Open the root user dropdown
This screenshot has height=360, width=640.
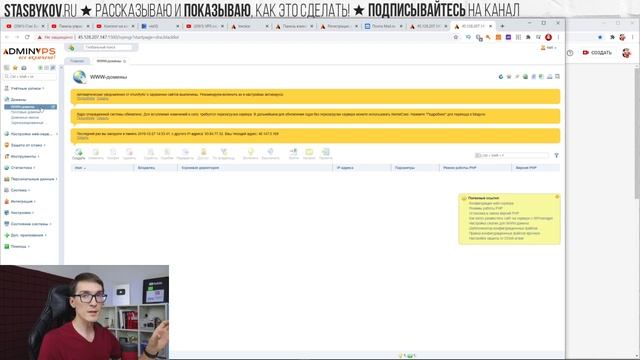point(549,48)
